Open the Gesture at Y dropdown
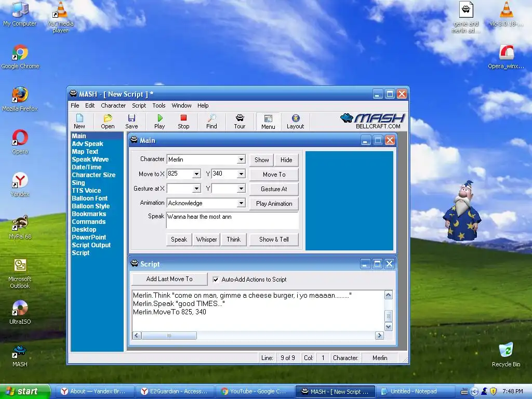532x399 pixels. pyautogui.click(x=241, y=188)
